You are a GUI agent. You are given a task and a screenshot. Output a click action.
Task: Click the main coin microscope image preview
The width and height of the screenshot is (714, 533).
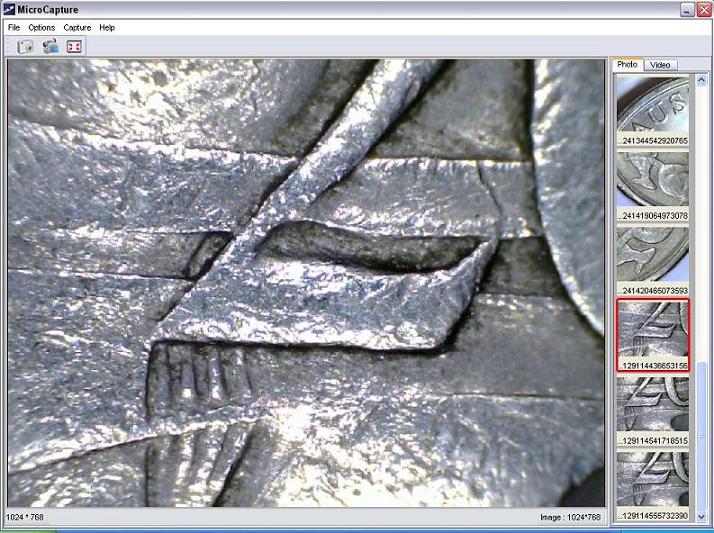pos(306,283)
